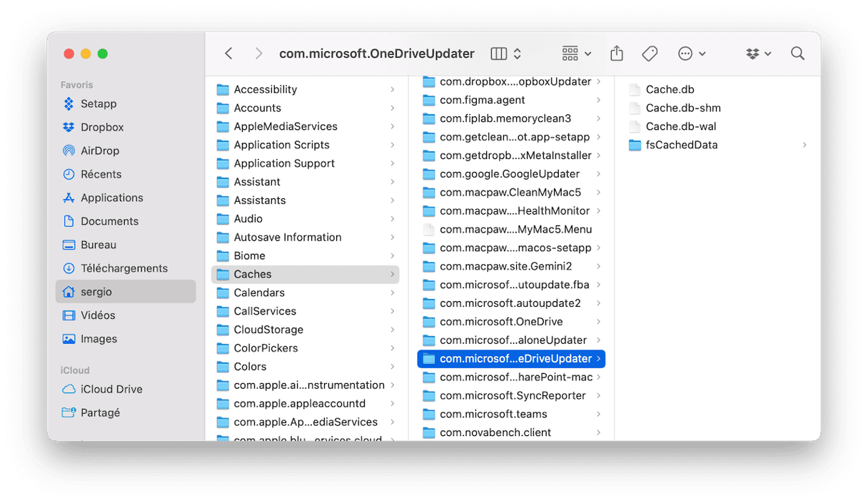Go back with the left chevron
Viewport: 868px width, 503px height.
pos(228,54)
